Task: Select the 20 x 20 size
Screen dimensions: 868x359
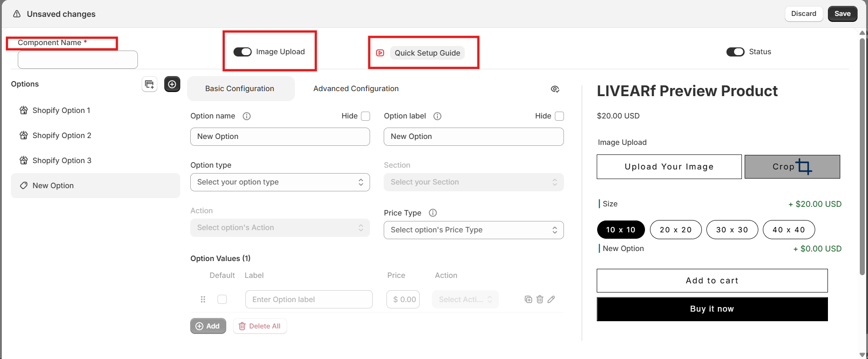Action: point(675,230)
